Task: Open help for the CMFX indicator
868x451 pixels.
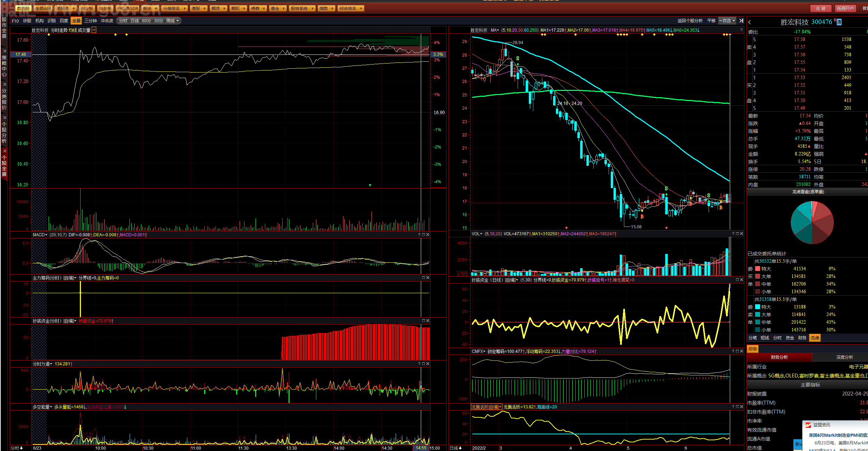Action: (733, 351)
